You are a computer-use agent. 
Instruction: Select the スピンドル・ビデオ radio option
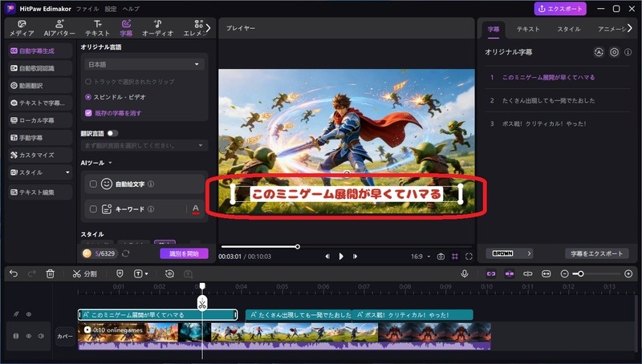click(x=88, y=97)
